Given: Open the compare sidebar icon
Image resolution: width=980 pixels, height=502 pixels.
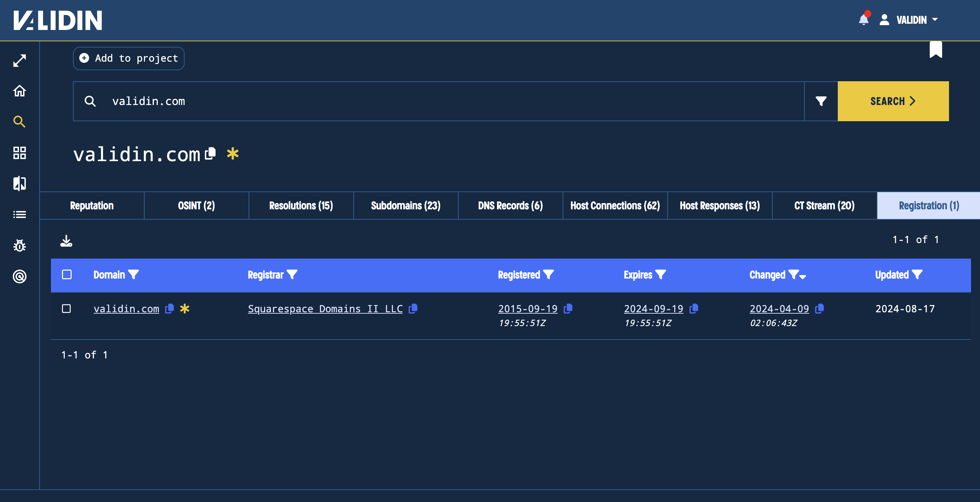Looking at the screenshot, I should tap(19, 184).
